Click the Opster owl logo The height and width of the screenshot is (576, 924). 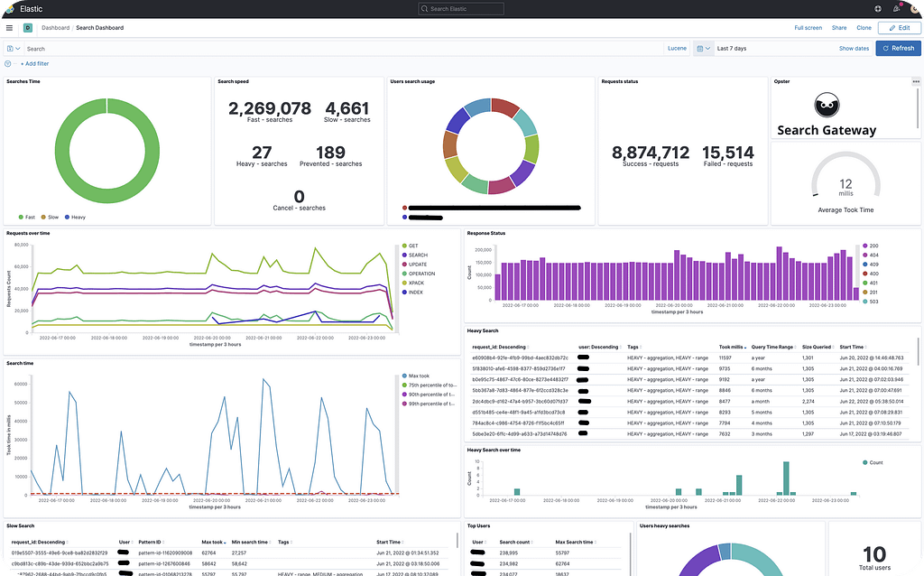click(x=827, y=106)
